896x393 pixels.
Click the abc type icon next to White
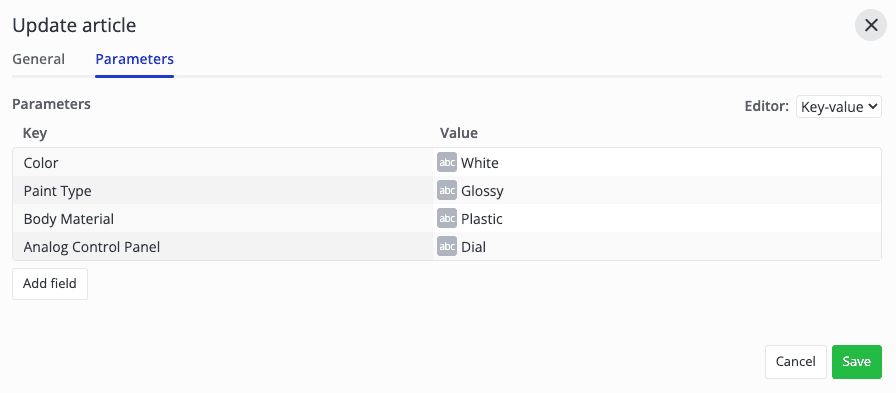[447, 163]
